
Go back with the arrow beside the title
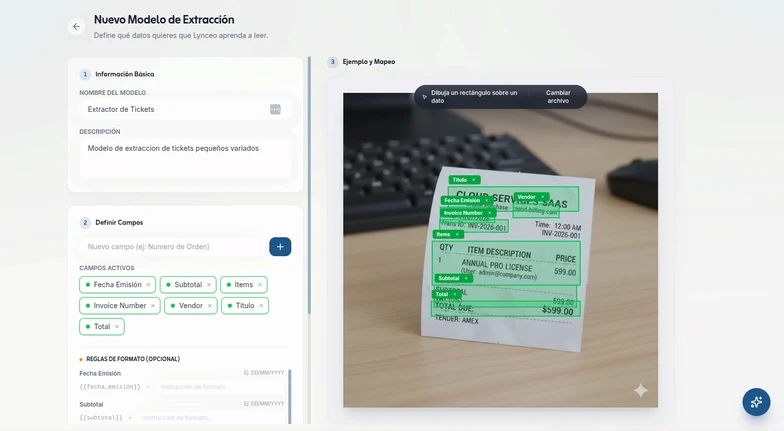76,26
